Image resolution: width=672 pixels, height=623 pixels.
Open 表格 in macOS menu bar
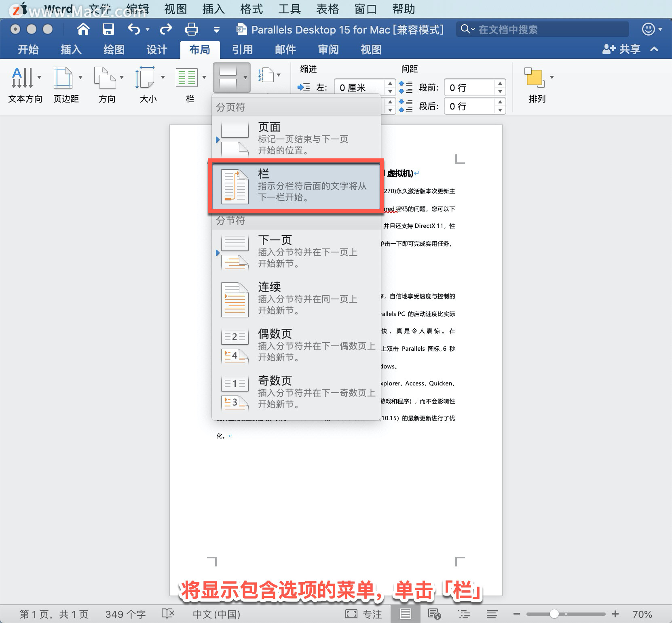[x=328, y=9]
